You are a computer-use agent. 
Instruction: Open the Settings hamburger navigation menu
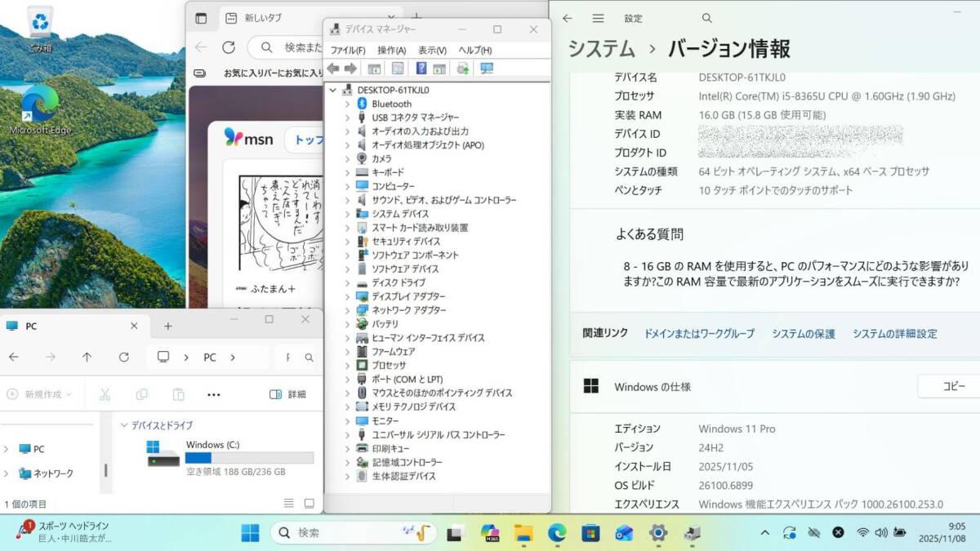click(598, 18)
